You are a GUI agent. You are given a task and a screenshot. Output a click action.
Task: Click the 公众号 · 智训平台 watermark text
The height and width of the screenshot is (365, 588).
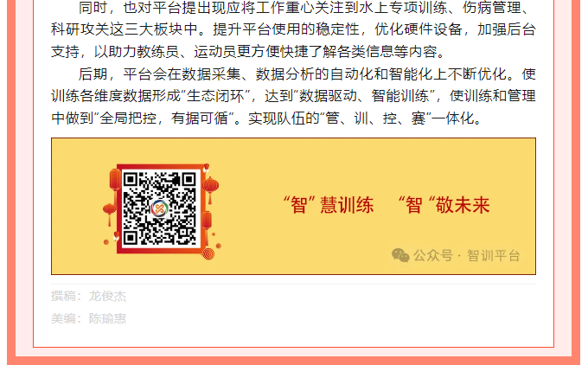466,256
